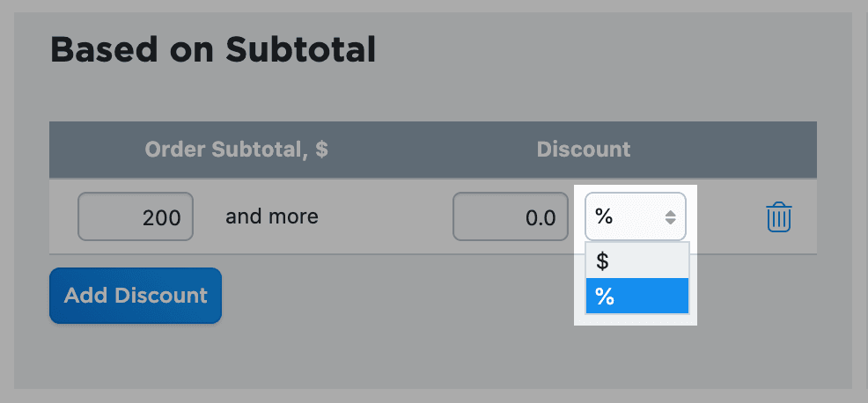Image resolution: width=868 pixels, height=403 pixels.
Task: Focus the Discount amount field showing 0.0
Action: click(511, 216)
